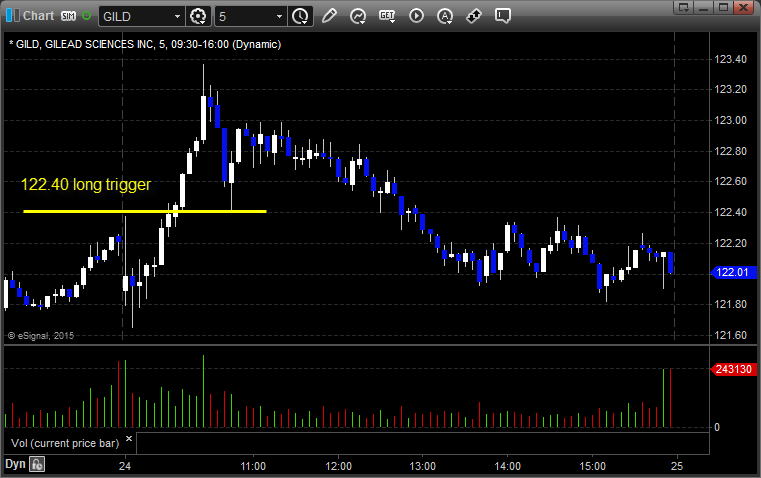Remove the Vol study with its x

129,439
